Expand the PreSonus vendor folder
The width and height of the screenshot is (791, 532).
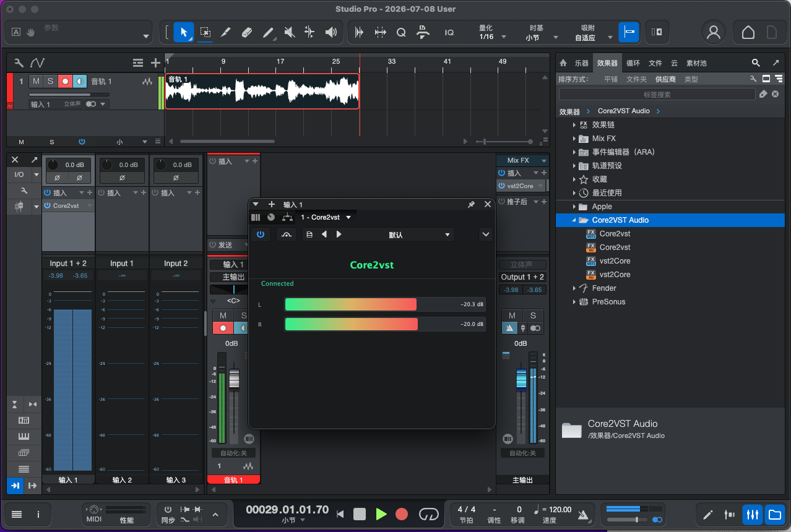[574, 302]
